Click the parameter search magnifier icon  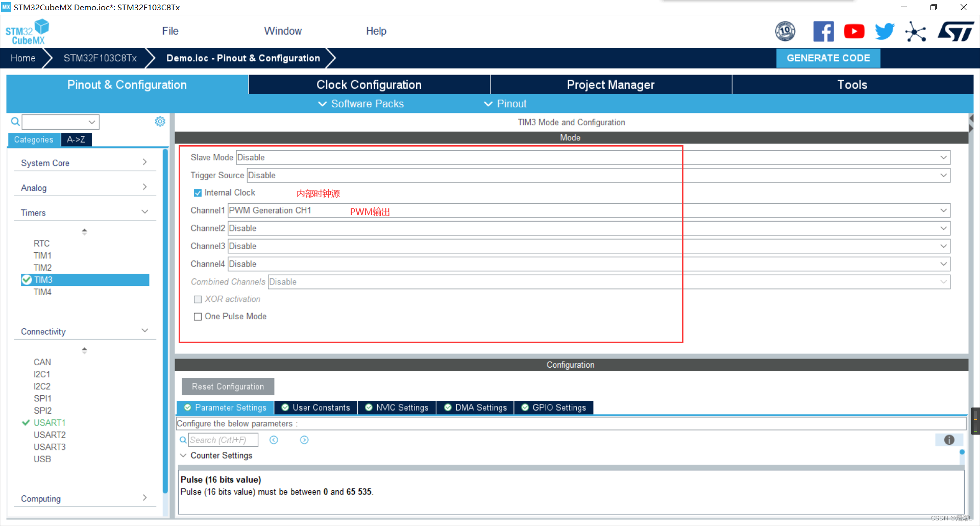coord(183,440)
